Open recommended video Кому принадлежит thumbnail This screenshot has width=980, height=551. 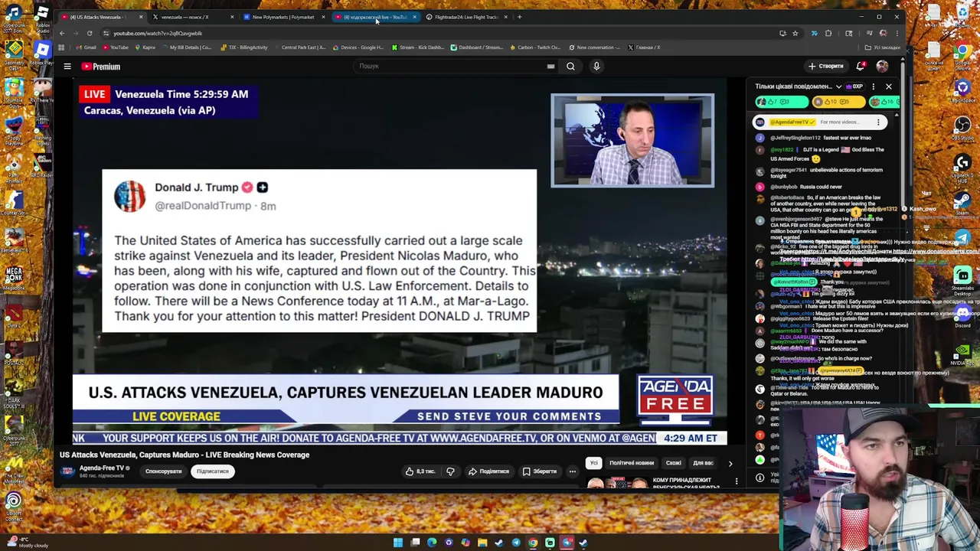coord(617,483)
